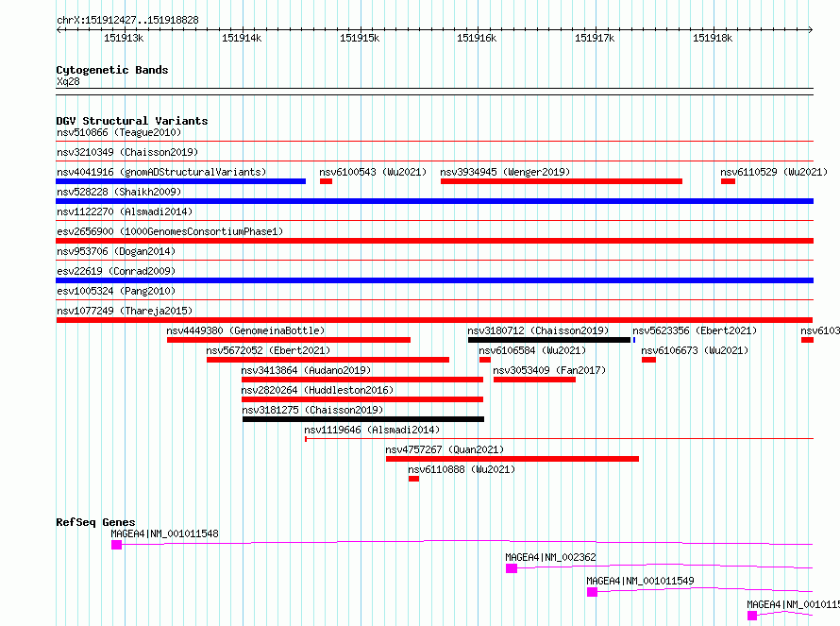Image resolution: width=840 pixels, height=626 pixels.
Task: Open nsv3181275 (Chaisson2019) variant label
Action: coord(312,410)
